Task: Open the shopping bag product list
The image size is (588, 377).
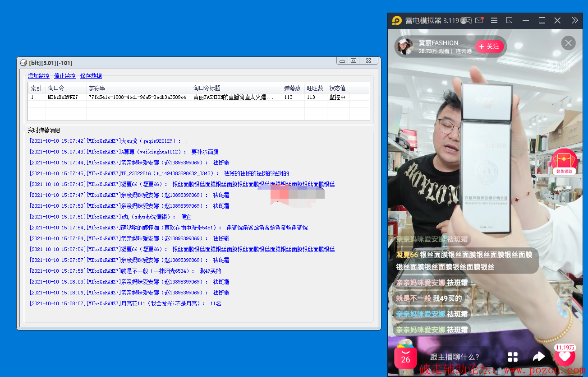Action: tap(405, 358)
